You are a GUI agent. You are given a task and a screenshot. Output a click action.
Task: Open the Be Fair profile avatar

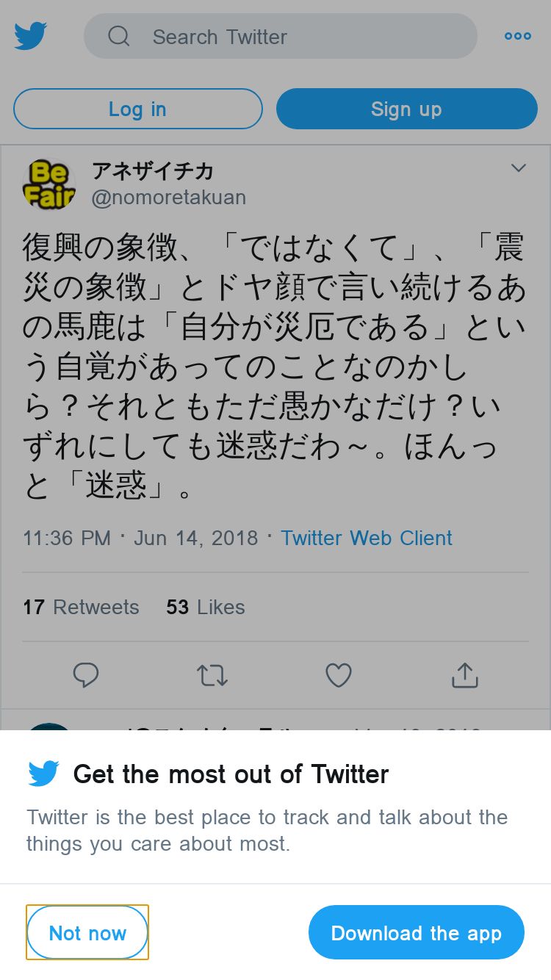coord(48,184)
